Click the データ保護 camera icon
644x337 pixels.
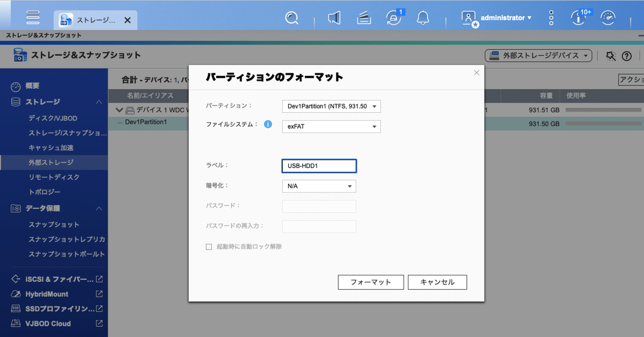tap(16, 208)
